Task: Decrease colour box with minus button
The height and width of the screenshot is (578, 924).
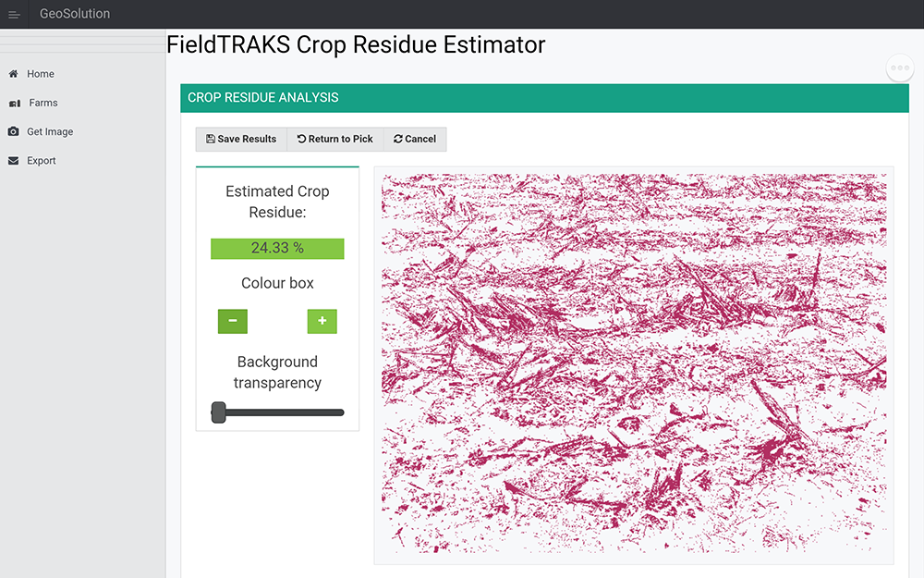Action: pyautogui.click(x=233, y=321)
